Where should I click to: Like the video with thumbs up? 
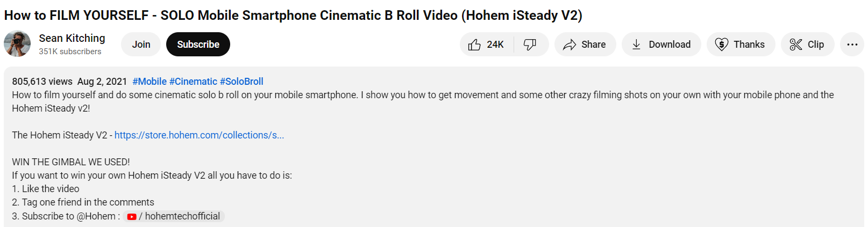point(487,45)
